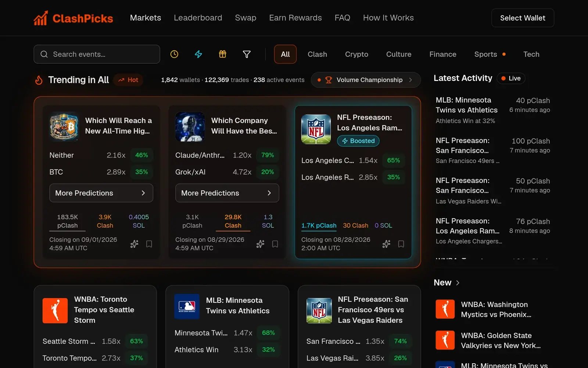This screenshot has height=368, width=588.
Task: Toggle the Live activity indicator
Action: point(511,78)
